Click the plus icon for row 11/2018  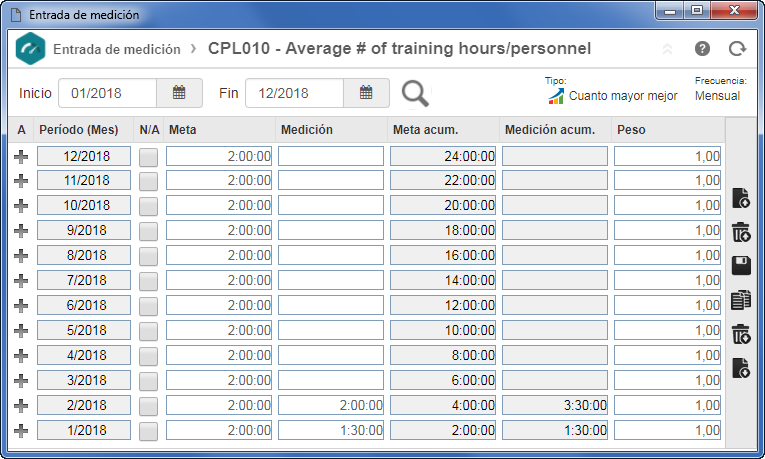21,180
